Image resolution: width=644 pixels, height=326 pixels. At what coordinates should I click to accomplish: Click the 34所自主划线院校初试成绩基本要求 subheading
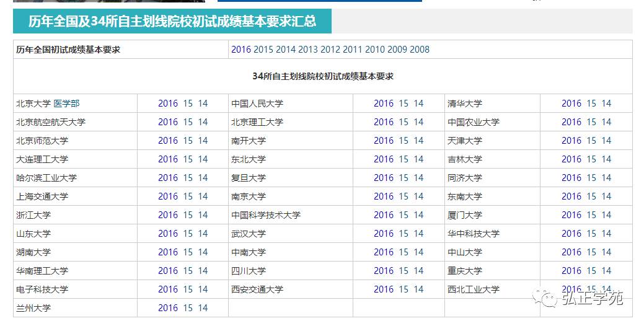click(323, 76)
